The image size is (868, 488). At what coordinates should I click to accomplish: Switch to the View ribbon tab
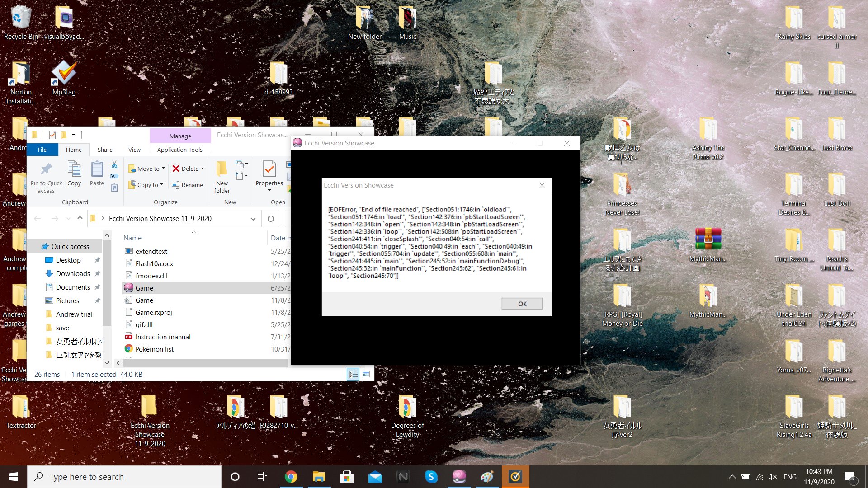(134, 150)
